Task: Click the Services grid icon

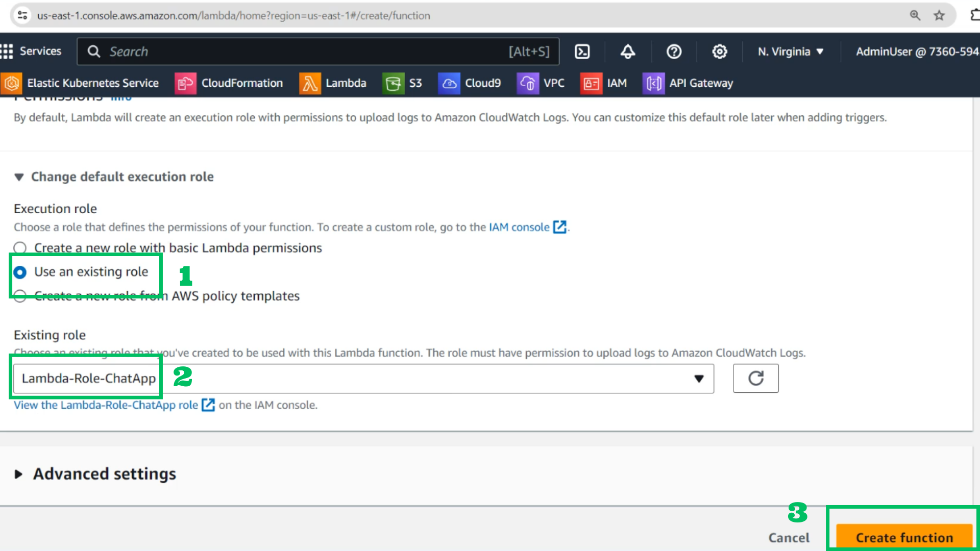Action: pyautogui.click(x=7, y=52)
